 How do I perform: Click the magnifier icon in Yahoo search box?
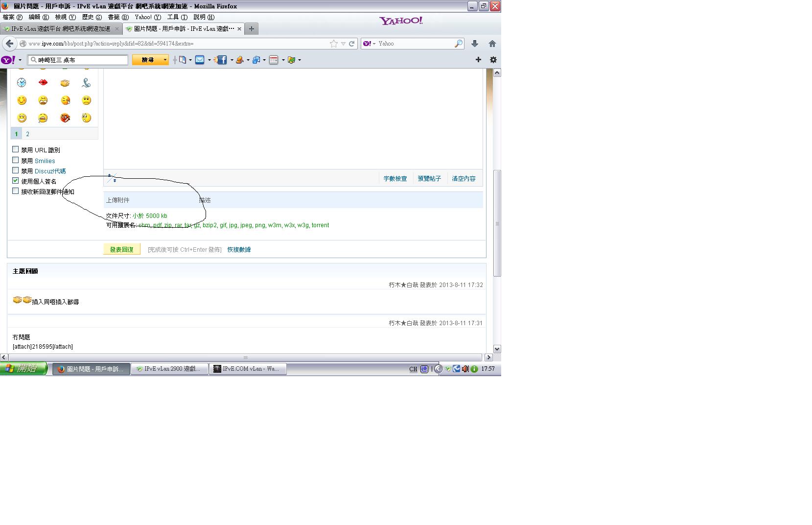point(459,44)
